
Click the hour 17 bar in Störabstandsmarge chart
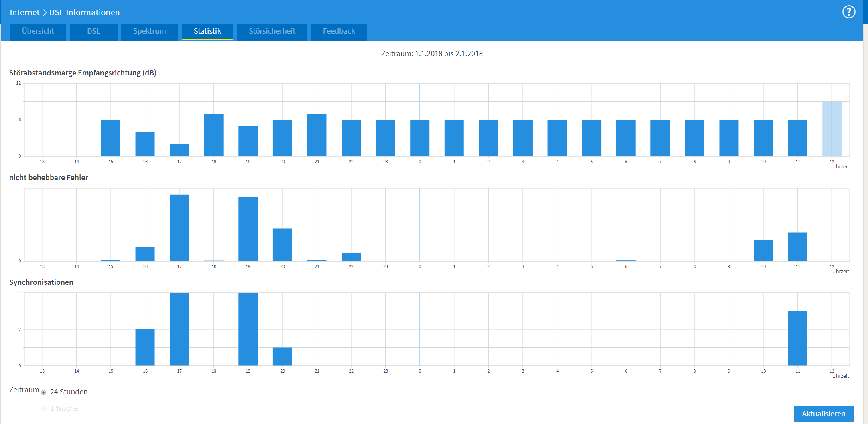[x=179, y=150]
